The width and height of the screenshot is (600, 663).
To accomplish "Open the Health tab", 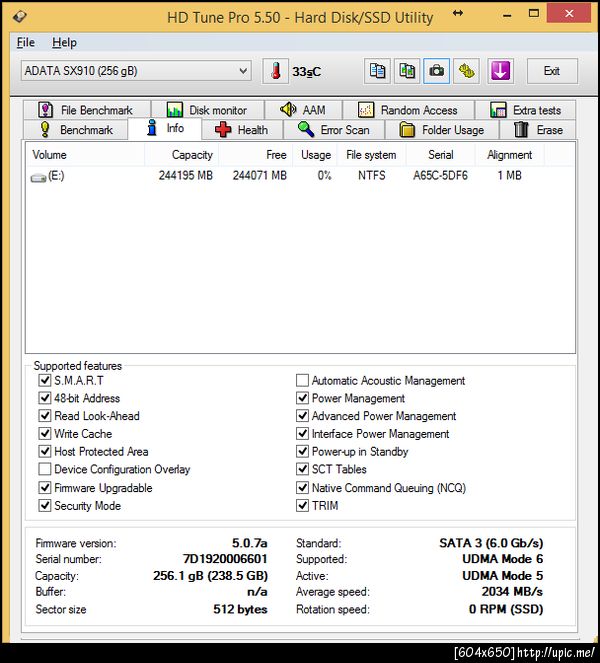I will click(x=242, y=130).
